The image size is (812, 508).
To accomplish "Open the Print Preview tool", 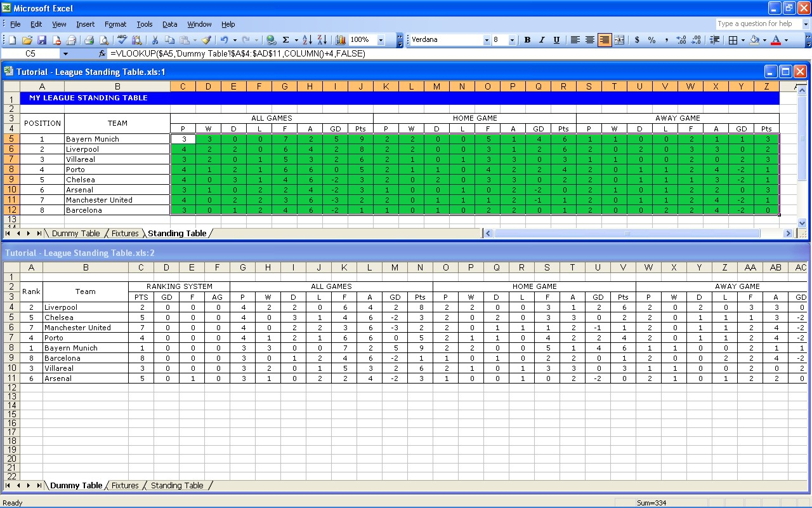I will pyautogui.click(x=103, y=40).
